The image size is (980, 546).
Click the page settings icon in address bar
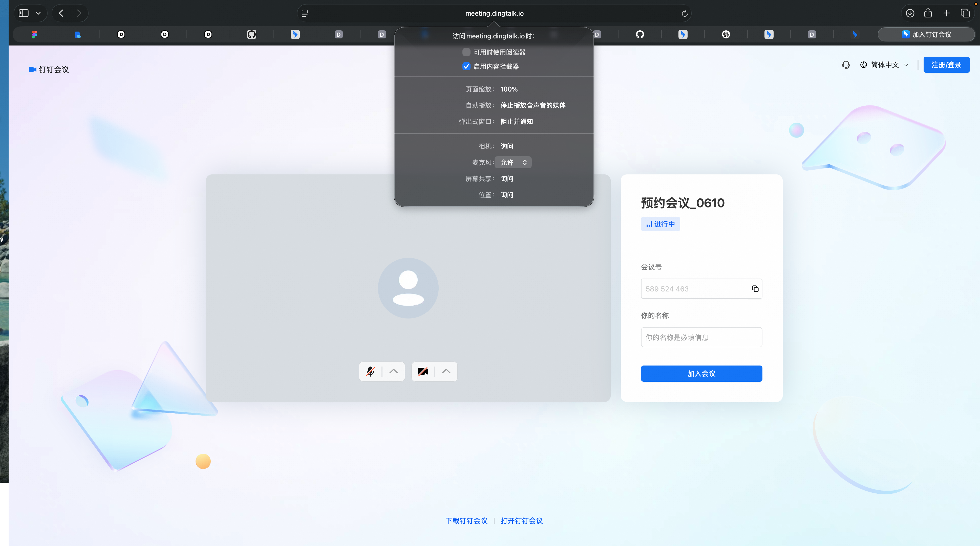(305, 13)
